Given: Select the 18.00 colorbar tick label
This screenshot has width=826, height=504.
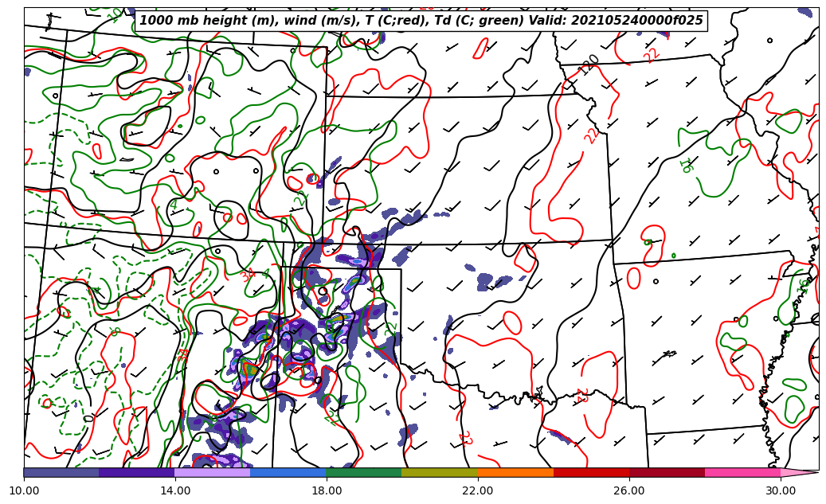Looking at the screenshot, I should 327,490.
